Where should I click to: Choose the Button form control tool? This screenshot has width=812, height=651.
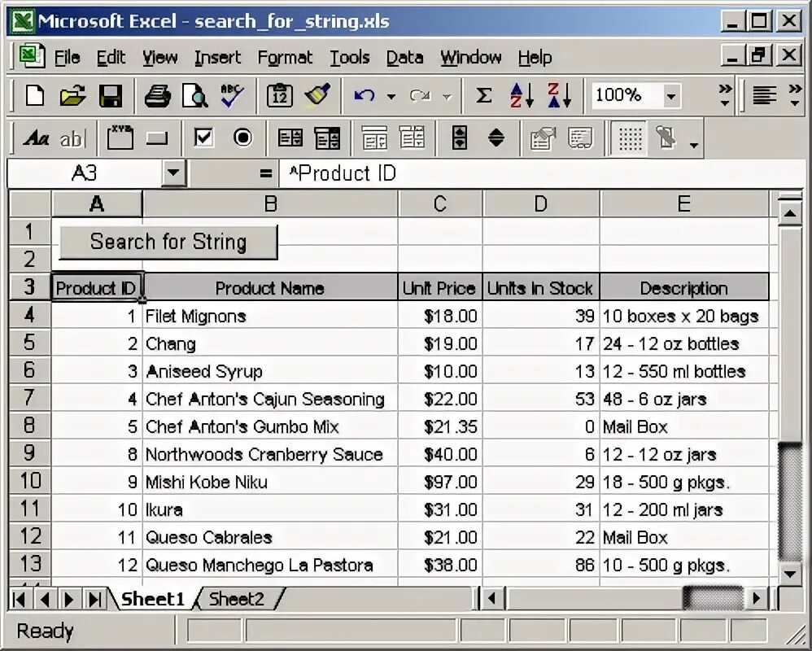click(x=157, y=138)
